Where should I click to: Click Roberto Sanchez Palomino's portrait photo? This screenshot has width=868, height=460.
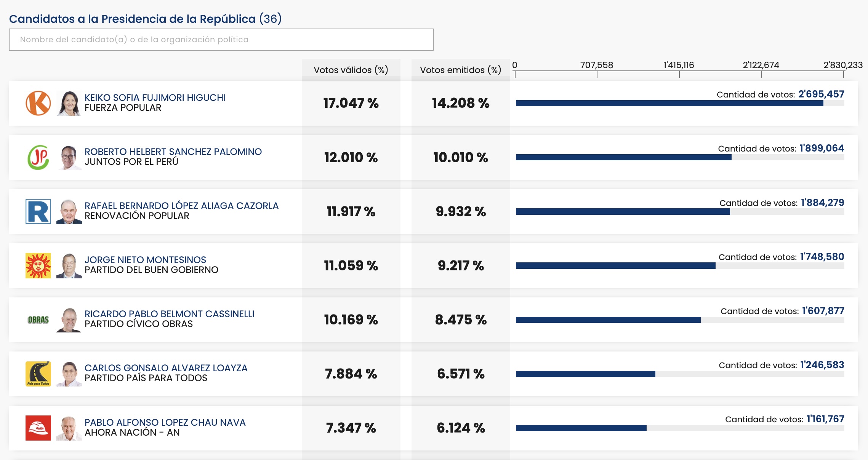pos(69,157)
